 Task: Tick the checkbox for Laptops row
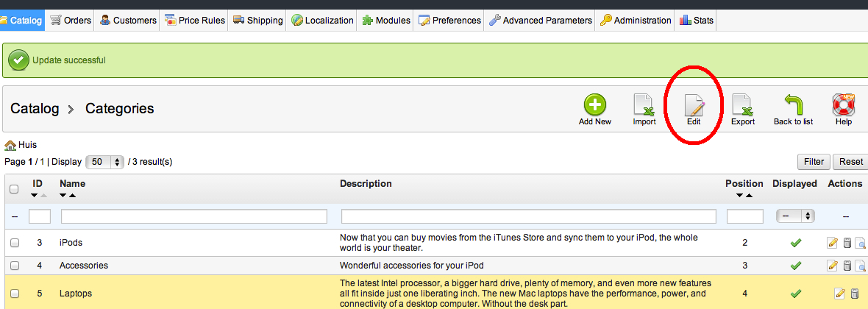click(14, 294)
